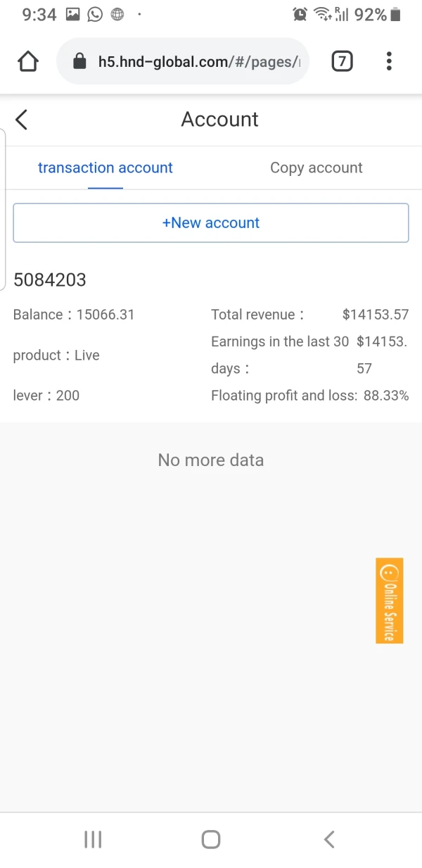Switch to the Copy account tab
The image size is (422, 868).
[316, 168]
